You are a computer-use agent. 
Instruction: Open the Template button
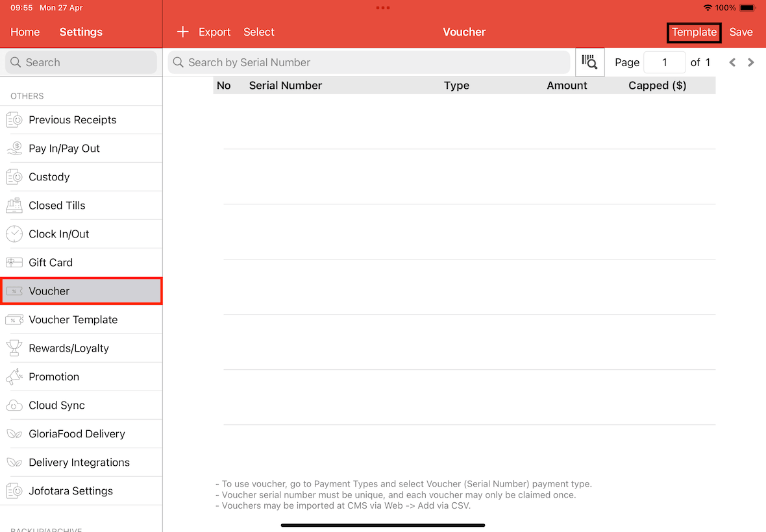coord(694,32)
